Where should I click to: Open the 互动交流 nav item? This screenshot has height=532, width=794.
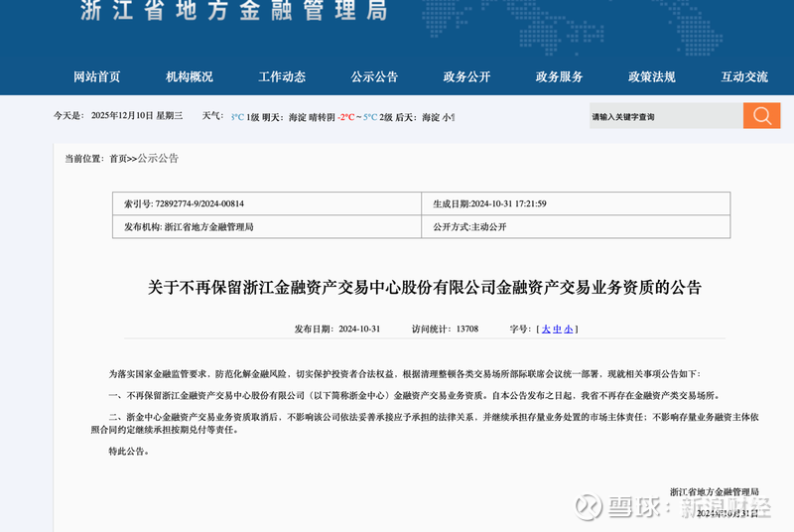pyautogui.click(x=744, y=77)
